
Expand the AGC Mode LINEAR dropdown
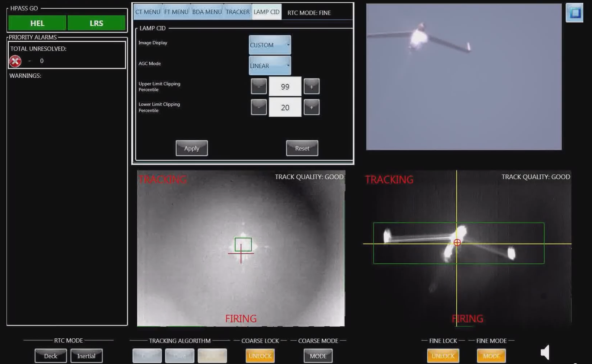[x=270, y=66]
